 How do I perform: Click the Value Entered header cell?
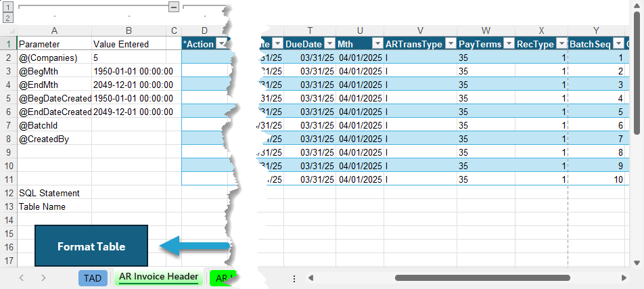[x=129, y=44]
